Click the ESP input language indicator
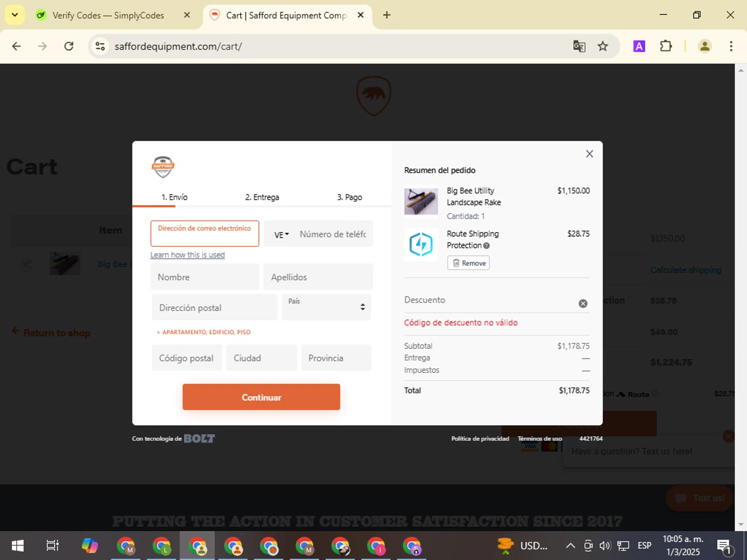 point(644,546)
